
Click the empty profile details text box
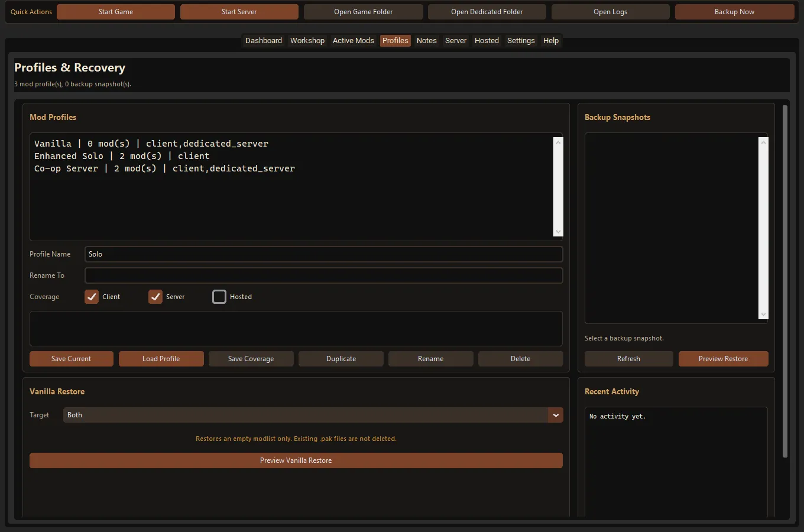[296, 329]
